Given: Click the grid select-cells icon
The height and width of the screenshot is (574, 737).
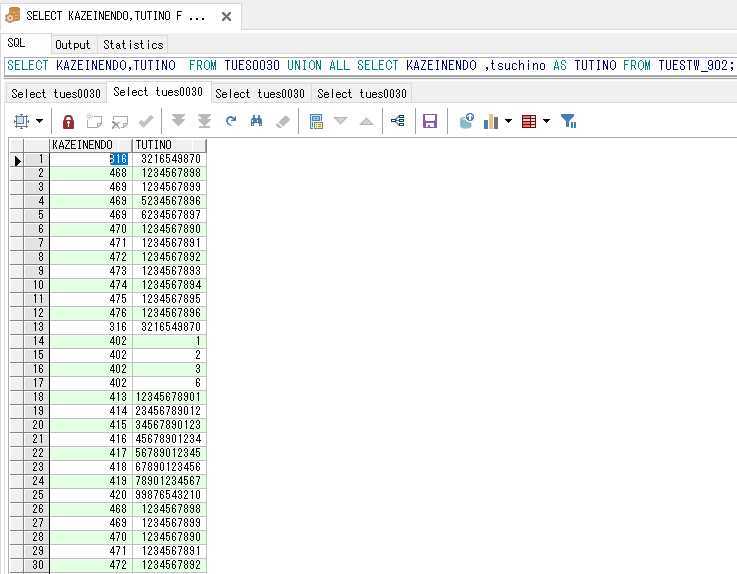Looking at the screenshot, I should pyautogui.click(x=21, y=121).
